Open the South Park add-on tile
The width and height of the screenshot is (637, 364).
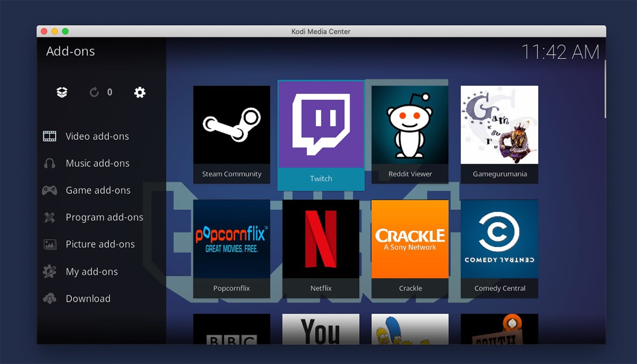click(x=499, y=329)
